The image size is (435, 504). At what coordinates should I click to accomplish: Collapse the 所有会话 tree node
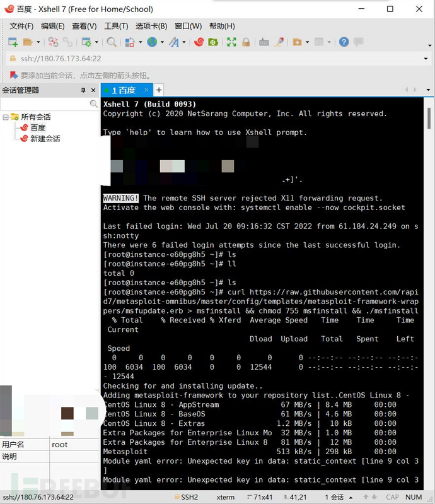pyautogui.click(x=6, y=117)
